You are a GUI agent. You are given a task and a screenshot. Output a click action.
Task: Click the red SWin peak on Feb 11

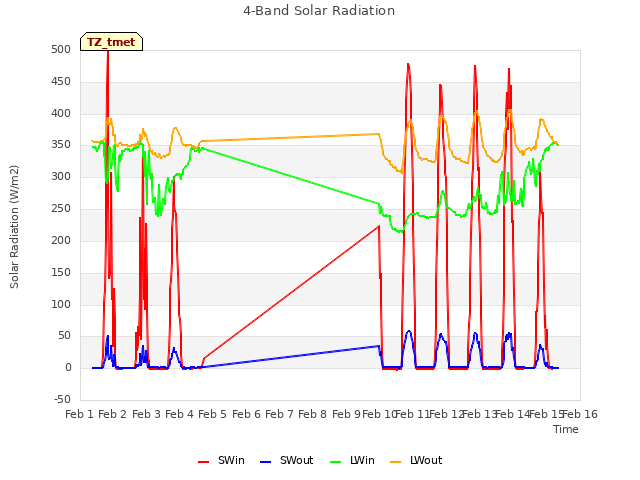coord(408,64)
